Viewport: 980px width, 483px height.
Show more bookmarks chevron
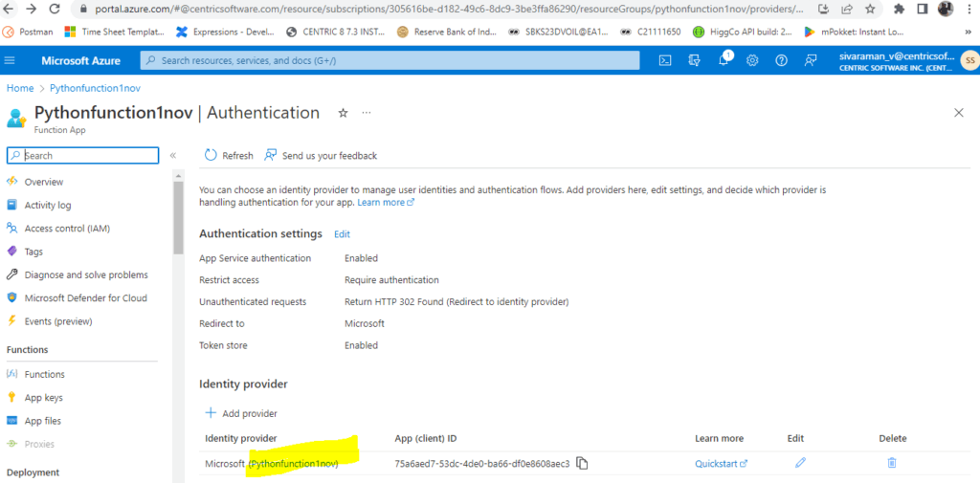click(x=969, y=32)
